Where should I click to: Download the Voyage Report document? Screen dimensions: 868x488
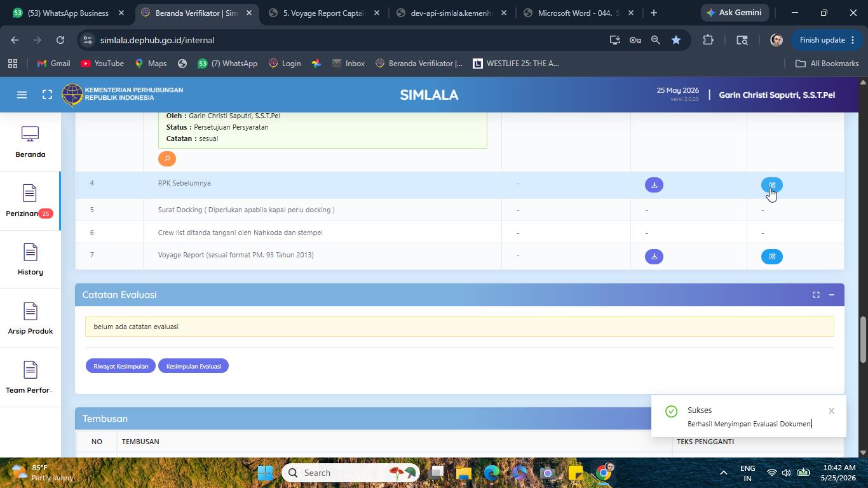654,257
